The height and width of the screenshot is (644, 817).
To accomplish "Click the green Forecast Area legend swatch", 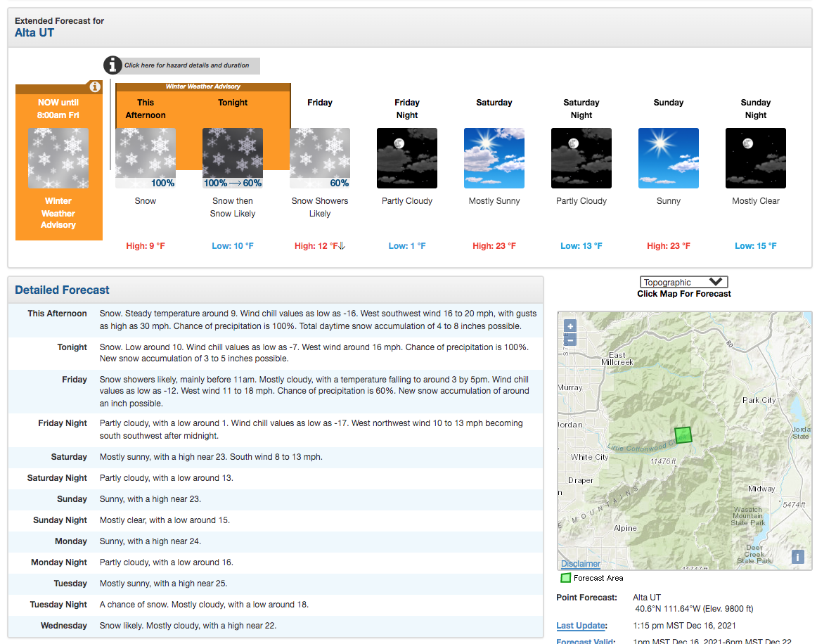I will (x=565, y=578).
